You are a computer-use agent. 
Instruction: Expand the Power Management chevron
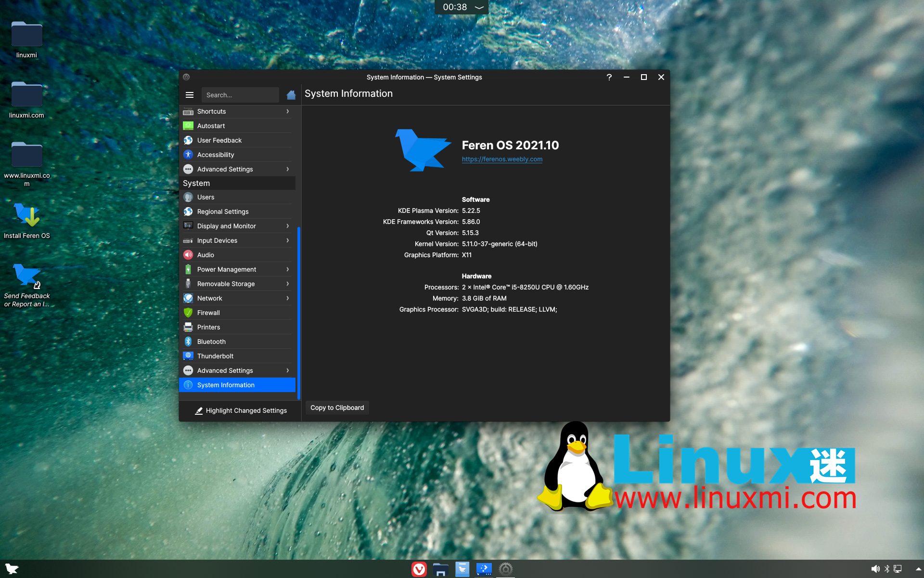click(x=288, y=269)
